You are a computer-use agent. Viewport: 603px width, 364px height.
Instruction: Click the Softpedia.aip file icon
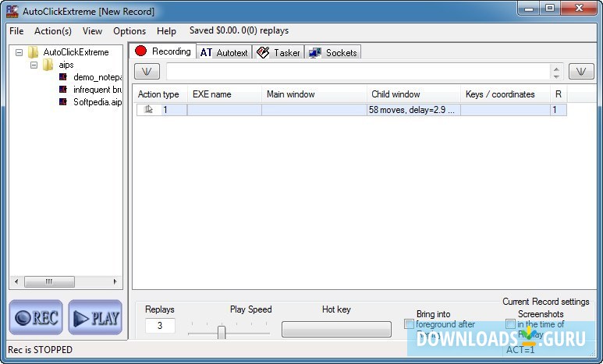63,101
